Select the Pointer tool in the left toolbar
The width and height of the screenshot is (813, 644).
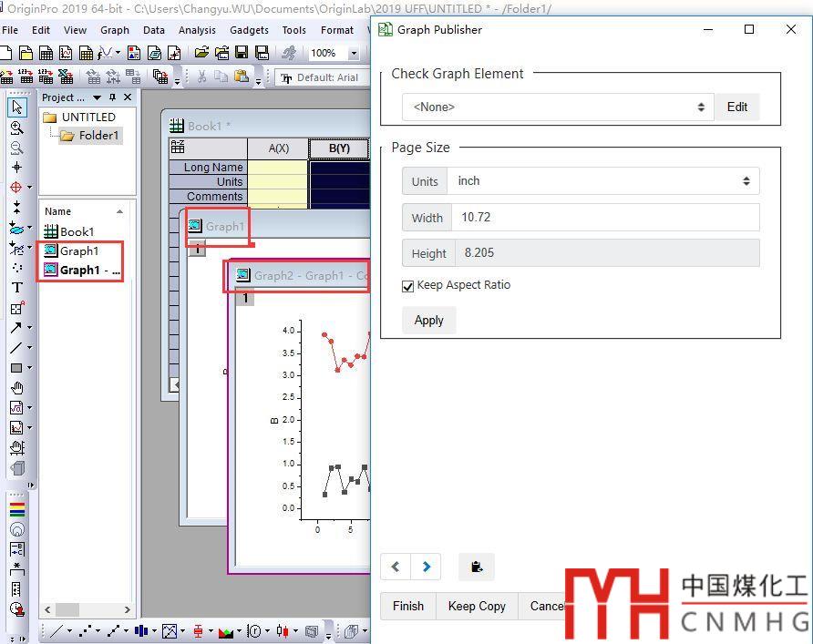click(x=16, y=107)
